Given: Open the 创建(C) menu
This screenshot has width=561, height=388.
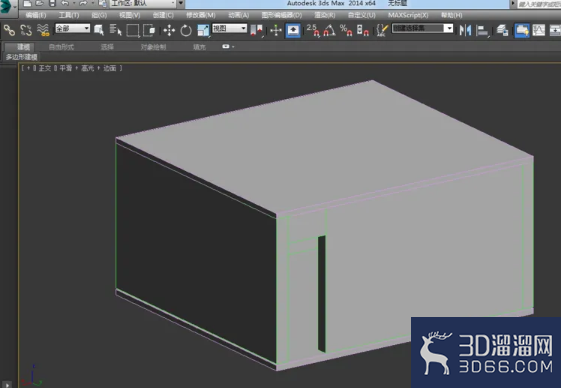Looking at the screenshot, I should coord(163,15).
